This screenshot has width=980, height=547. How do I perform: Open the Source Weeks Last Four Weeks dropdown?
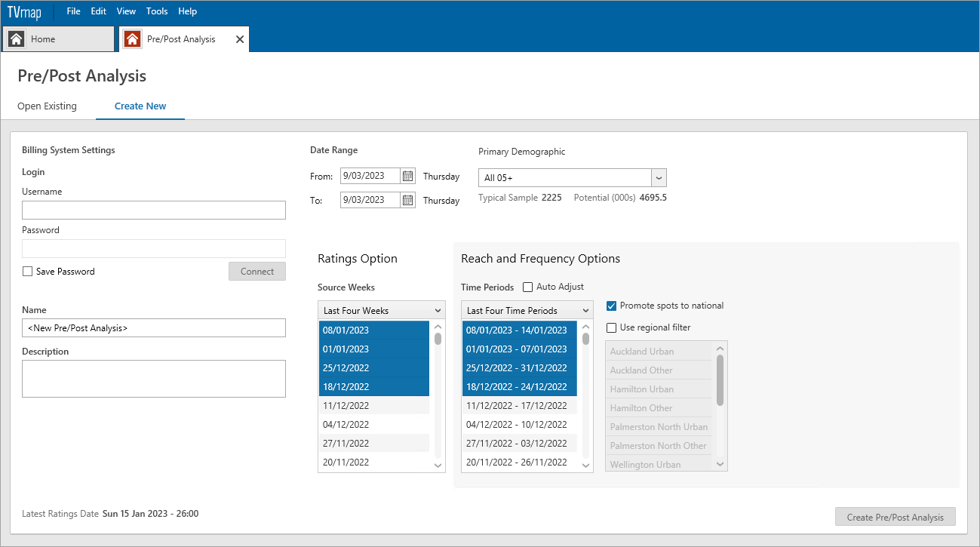point(382,310)
